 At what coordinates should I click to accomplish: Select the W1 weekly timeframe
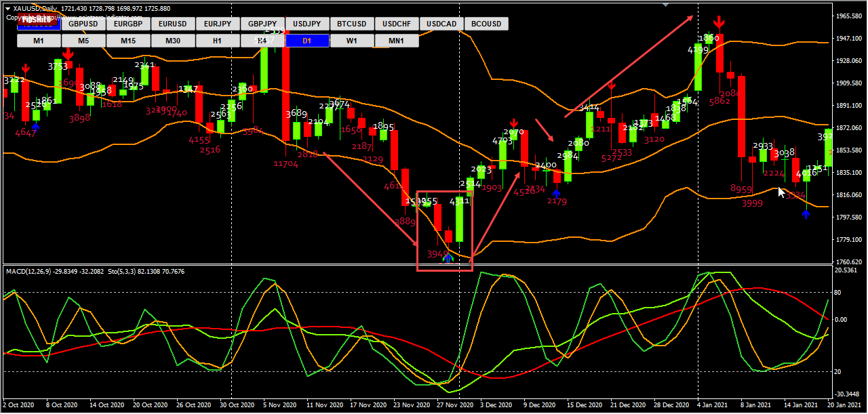coord(351,41)
